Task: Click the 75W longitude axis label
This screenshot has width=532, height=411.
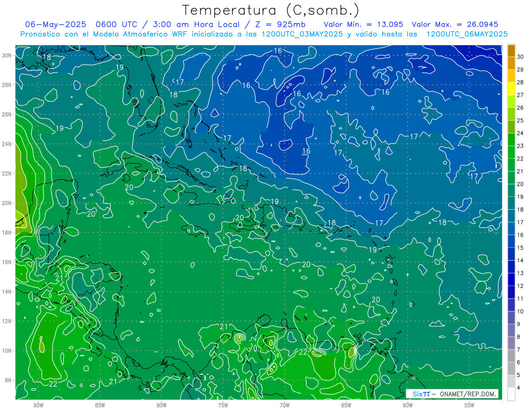Action: coord(223,405)
